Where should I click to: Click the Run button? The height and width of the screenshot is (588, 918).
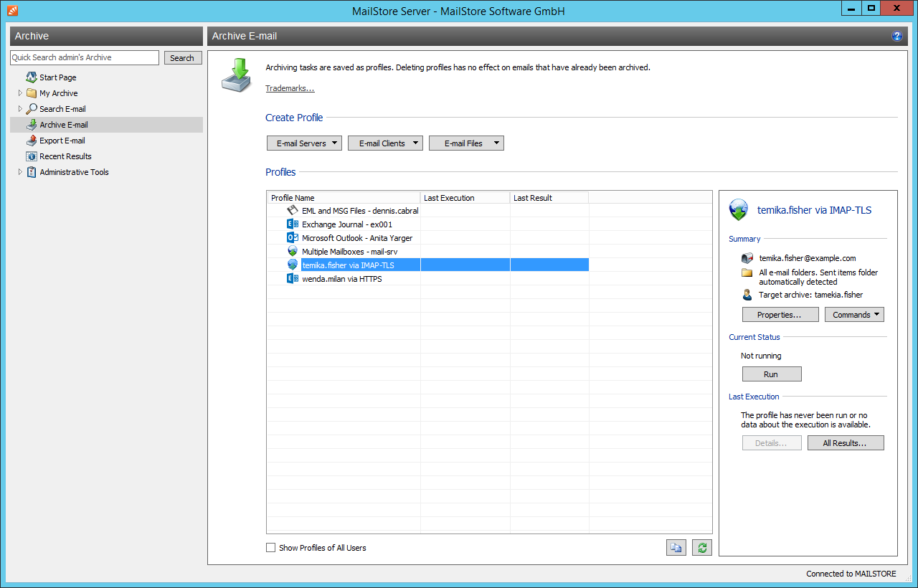click(x=772, y=374)
